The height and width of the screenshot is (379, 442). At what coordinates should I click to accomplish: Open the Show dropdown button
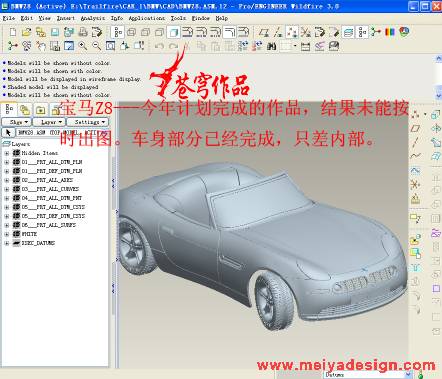16,122
